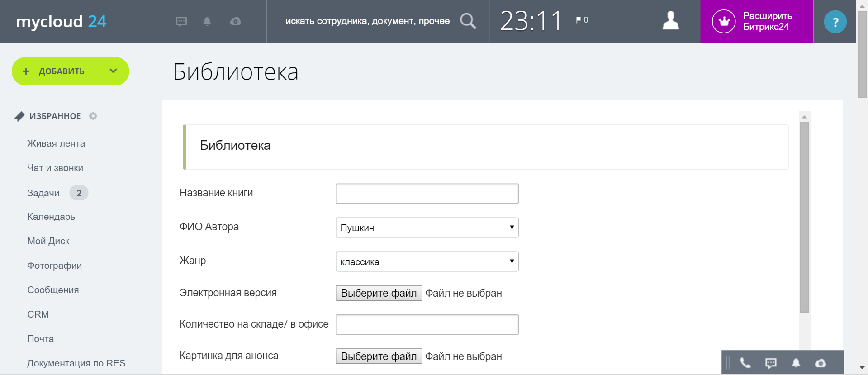The image size is (868, 375).
Task: Open the Жанр dropdown list
Action: click(427, 261)
